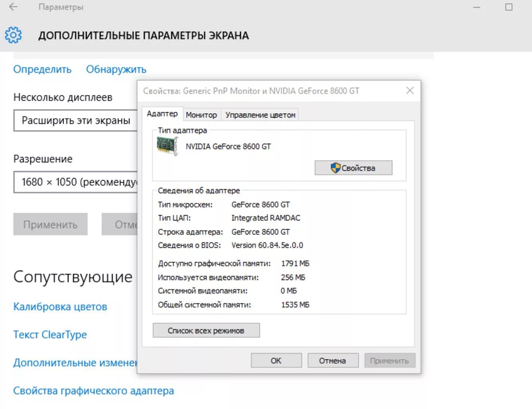Click the Обнаружить link
532x409 pixels.
point(116,69)
